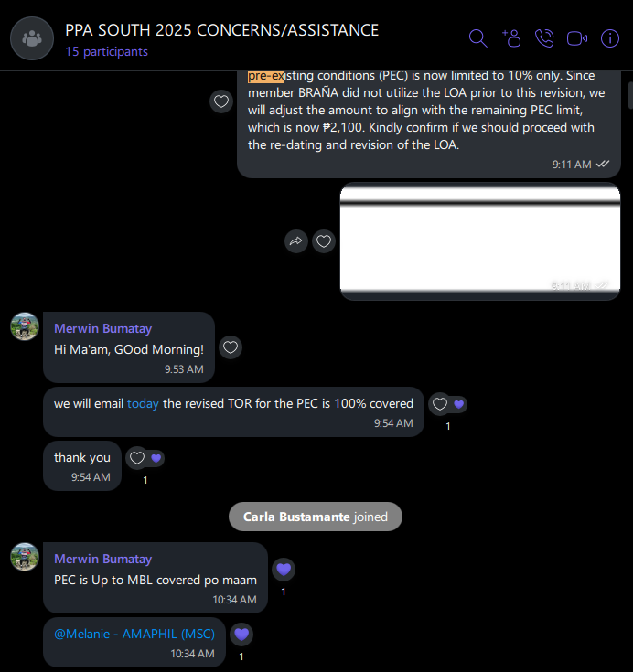Add participant to group icon
Screen dimensions: 633x672
click(511, 38)
